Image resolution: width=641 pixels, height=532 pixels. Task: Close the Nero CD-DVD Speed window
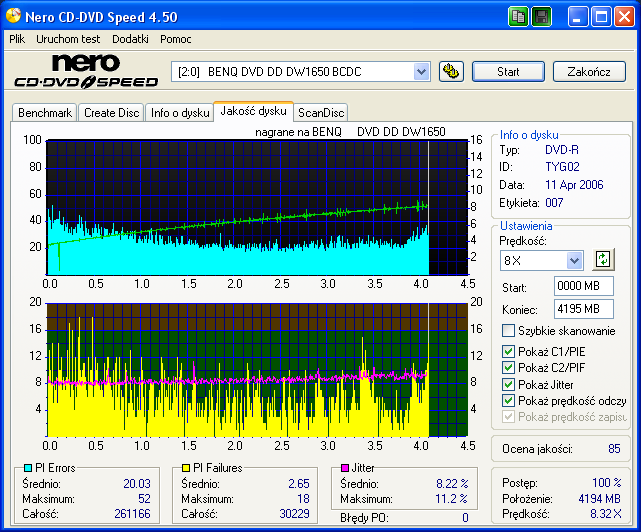pos(624,17)
